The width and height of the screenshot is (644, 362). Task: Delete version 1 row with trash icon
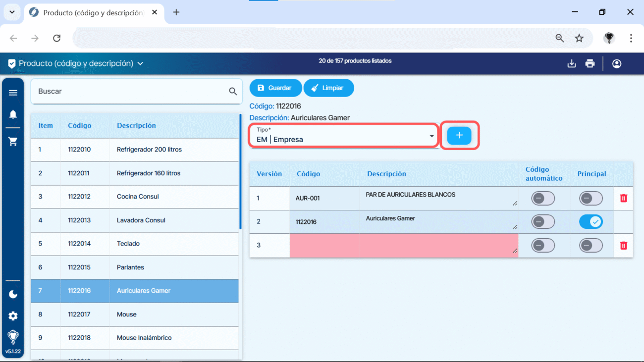[x=623, y=198]
